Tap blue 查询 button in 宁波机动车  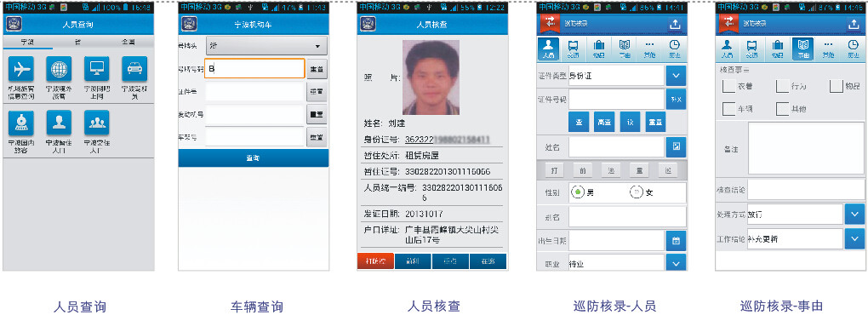pos(254,157)
